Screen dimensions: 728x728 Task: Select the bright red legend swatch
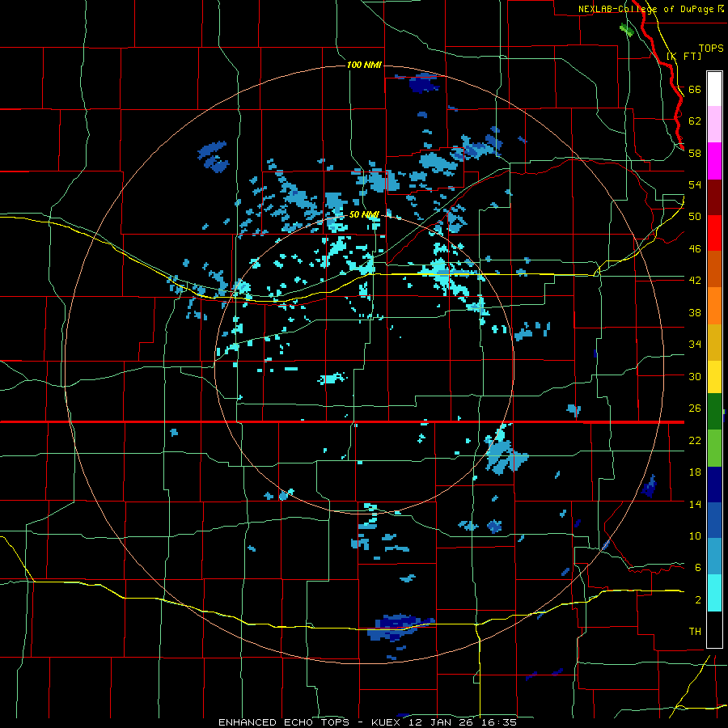(714, 233)
